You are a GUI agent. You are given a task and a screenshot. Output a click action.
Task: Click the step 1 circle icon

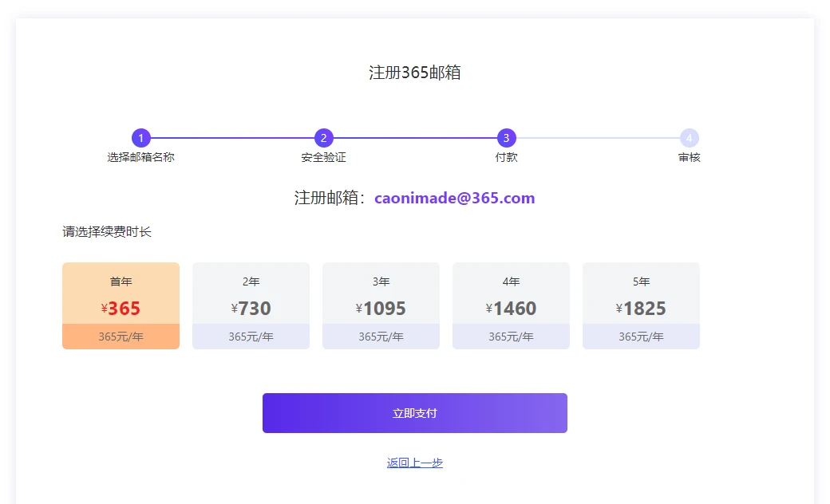point(140,138)
